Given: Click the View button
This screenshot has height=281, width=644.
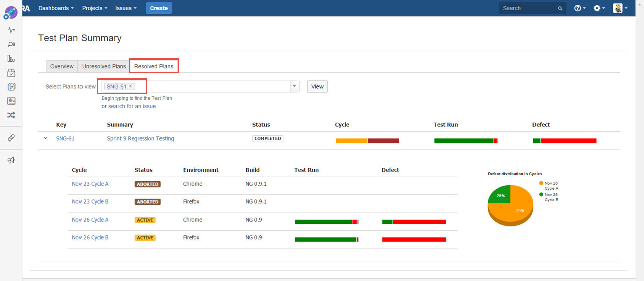Looking at the screenshot, I should click(317, 87).
